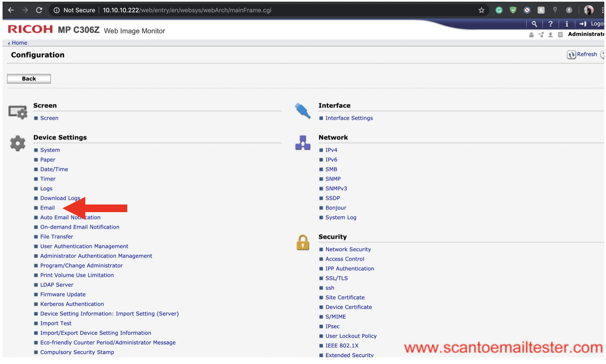Open the SSL/TLS security link
The width and height of the screenshot is (606, 364).
(336, 278)
